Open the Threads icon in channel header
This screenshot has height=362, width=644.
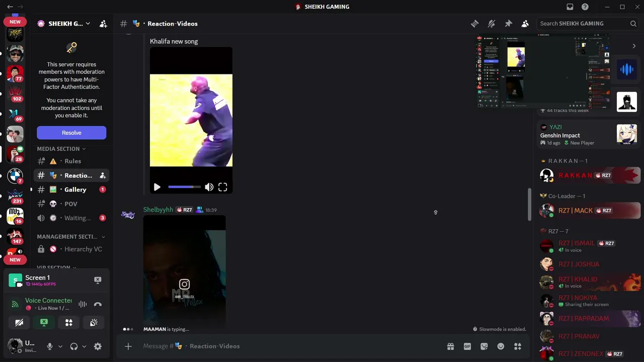point(474,24)
